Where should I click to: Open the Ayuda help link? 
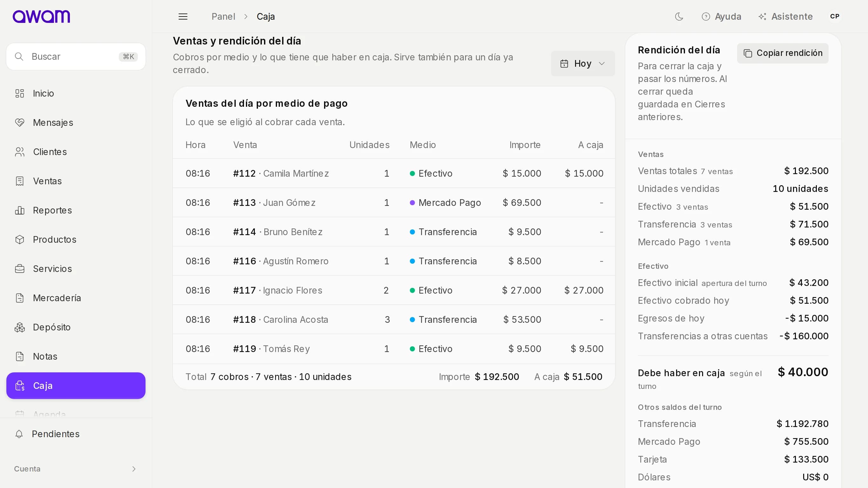click(x=722, y=17)
